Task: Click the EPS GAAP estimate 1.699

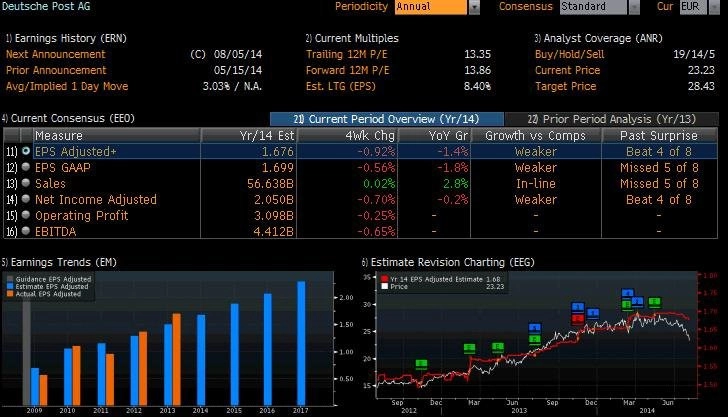Action: tap(278, 168)
